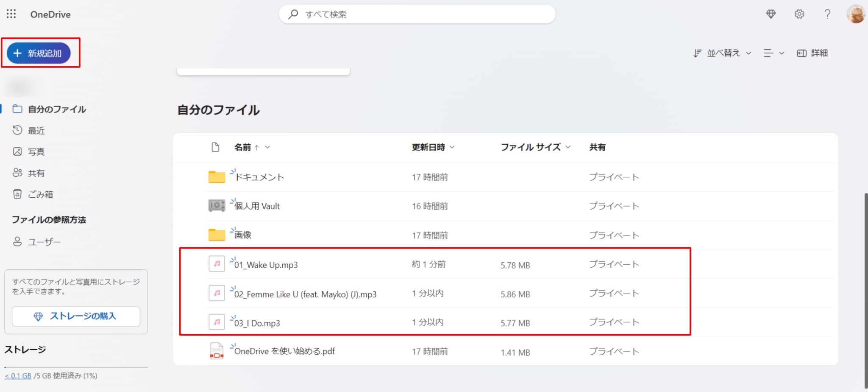Click the storage usage progress bar
This screenshot has height=392, width=868.
click(76, 367)
